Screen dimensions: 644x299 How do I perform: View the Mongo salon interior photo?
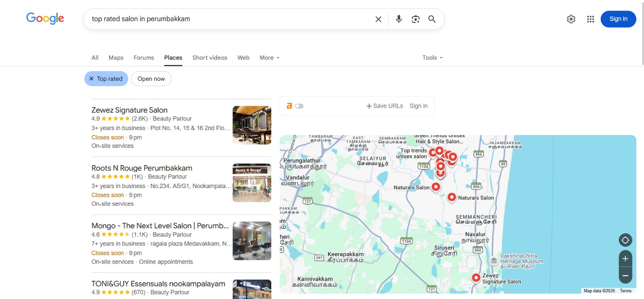(252, 241)
